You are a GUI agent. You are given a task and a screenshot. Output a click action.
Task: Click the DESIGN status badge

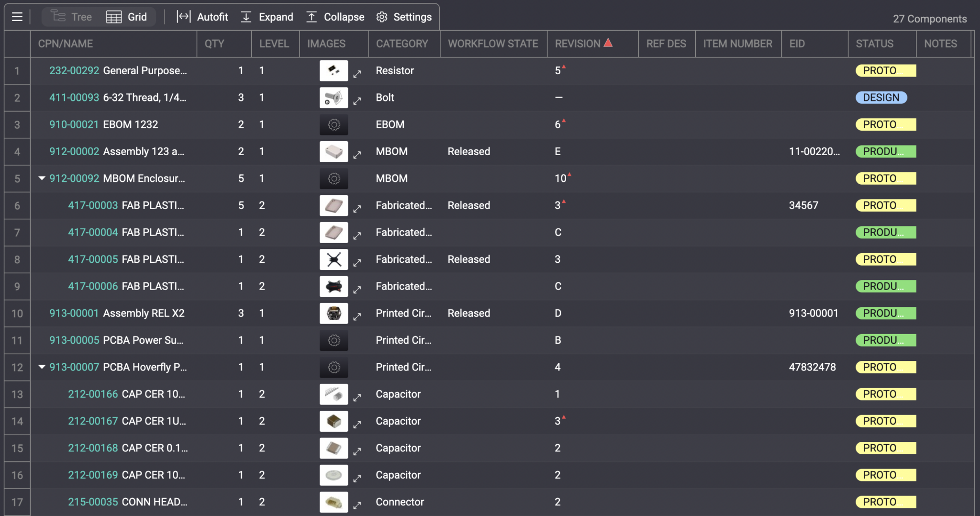(x=881, y=98)
